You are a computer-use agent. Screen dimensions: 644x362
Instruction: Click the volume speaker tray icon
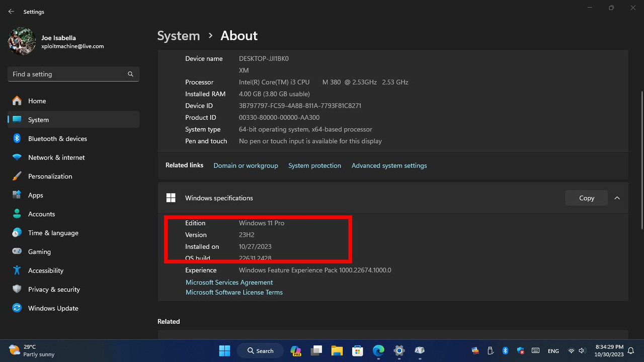(582, 350)
